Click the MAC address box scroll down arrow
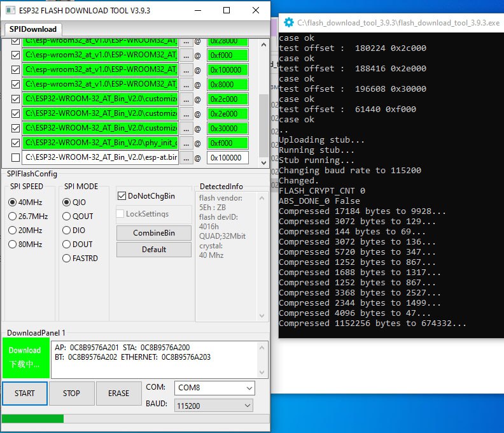The height and width of the screenshot is (433, 504). [262, 373]
